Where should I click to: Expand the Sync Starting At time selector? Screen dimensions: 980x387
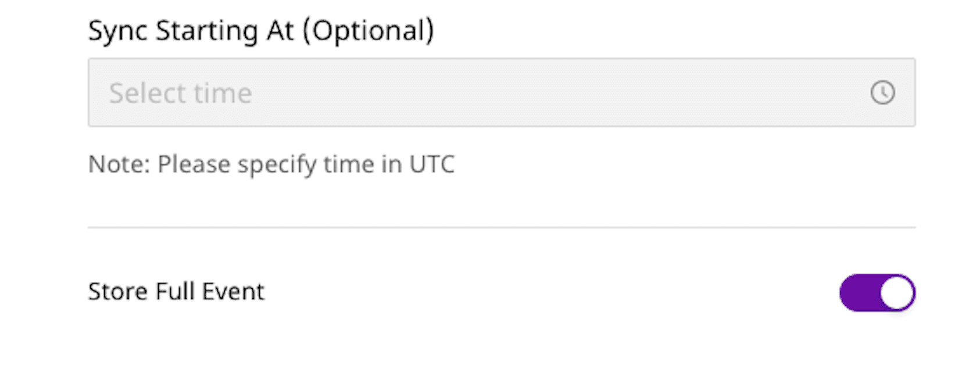click(501, 92)
